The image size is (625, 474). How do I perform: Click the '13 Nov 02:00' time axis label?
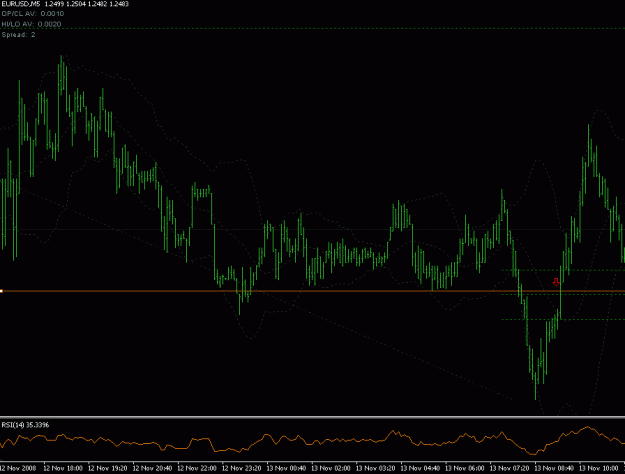pos(330,468)
